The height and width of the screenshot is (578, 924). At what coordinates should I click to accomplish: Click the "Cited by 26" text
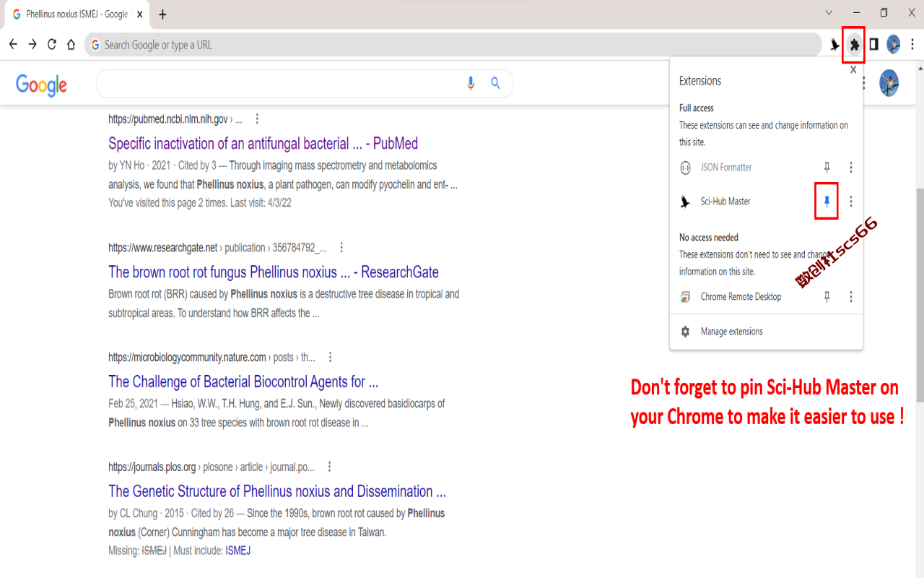212,513
